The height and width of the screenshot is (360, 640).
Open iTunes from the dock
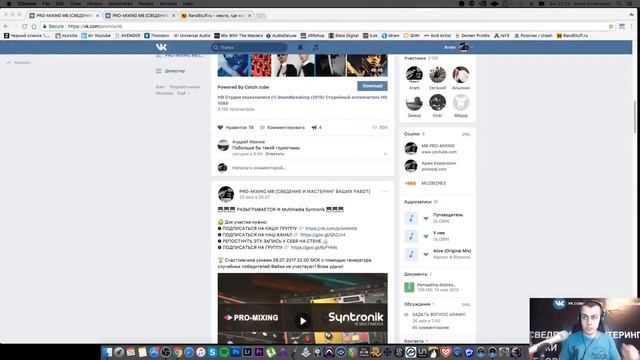tap(201, 352)
